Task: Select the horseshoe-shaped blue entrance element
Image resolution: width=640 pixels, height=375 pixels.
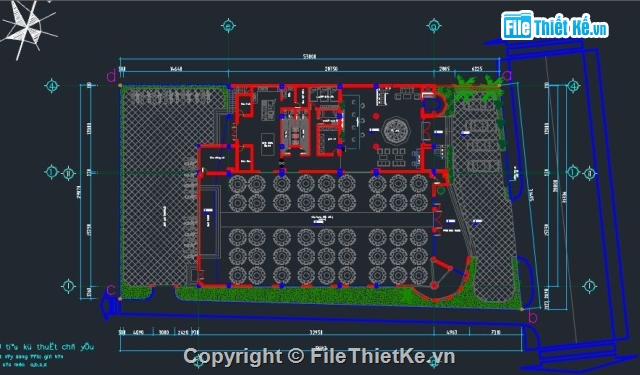Action: click(x=433, y=104)
